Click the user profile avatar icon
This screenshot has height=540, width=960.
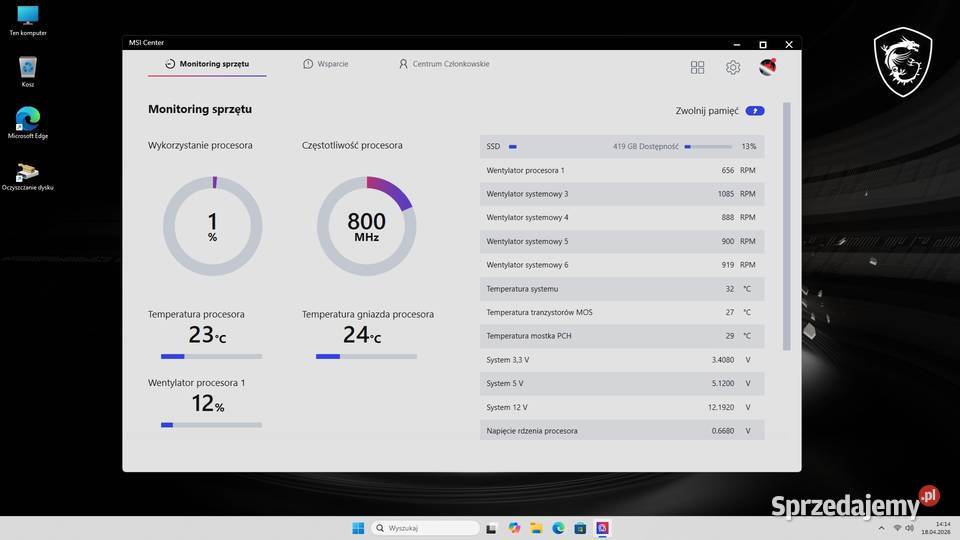tap(768, 67)
